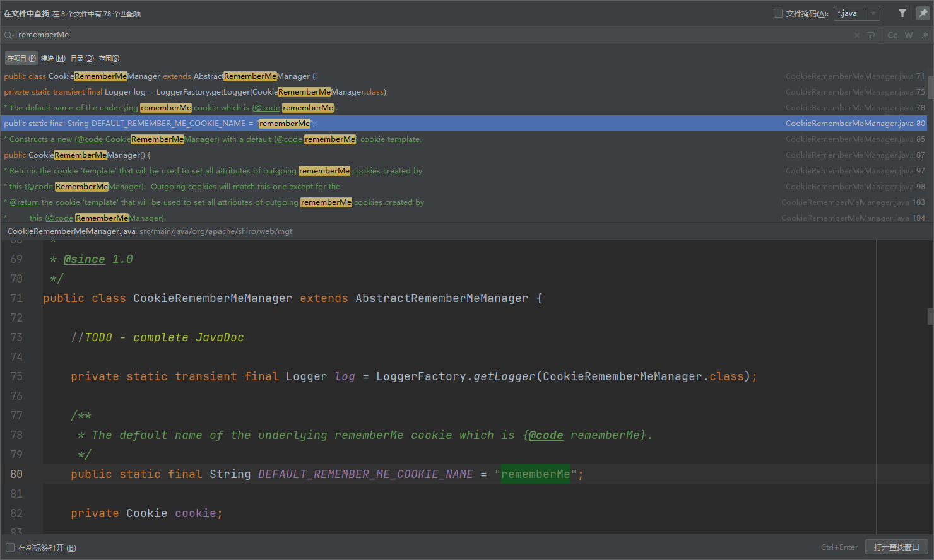Enable the 文件掩码 file mask checkbox

[x=778, y=13]
